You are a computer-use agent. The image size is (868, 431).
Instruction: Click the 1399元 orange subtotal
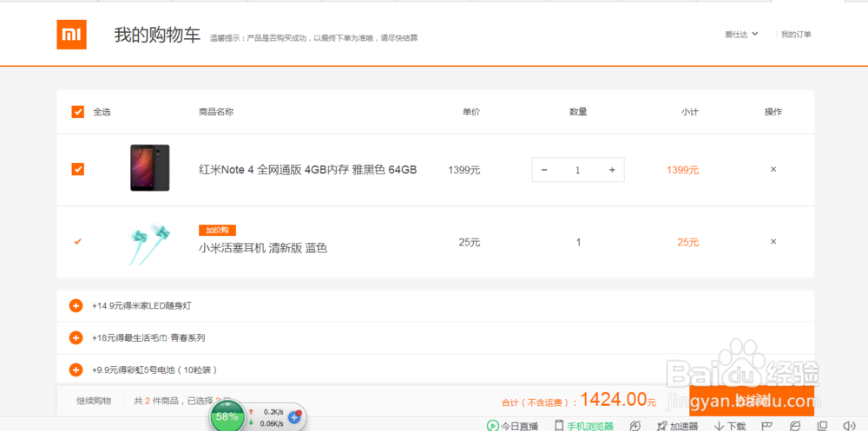coord(682,171)
